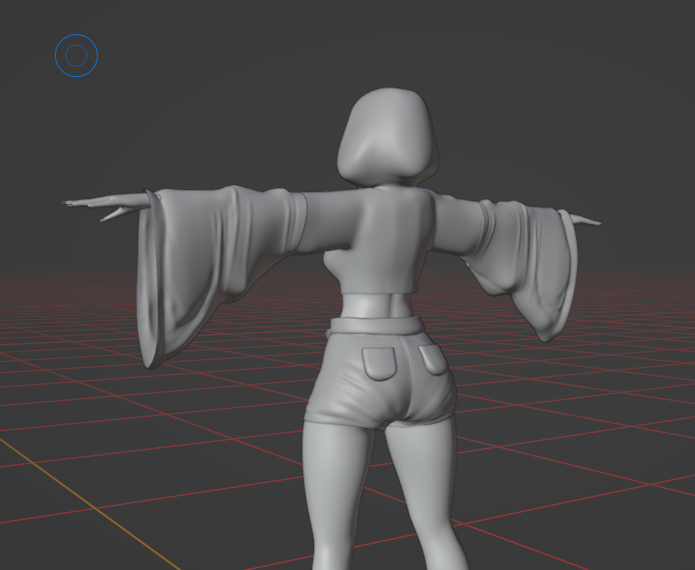Click the bare upper arm near the shoulder

tap(328, 222)
